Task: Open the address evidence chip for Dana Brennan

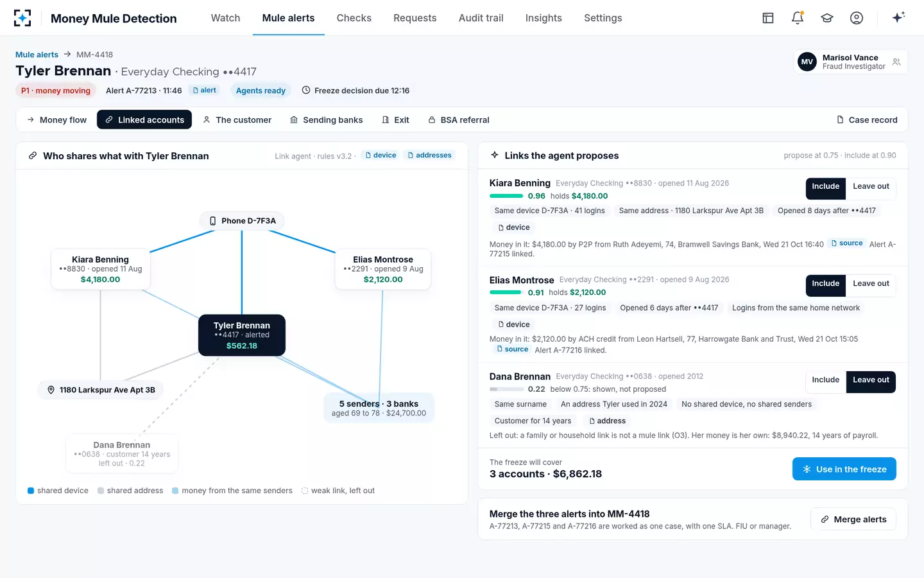Action: click(x=607, y=421)
